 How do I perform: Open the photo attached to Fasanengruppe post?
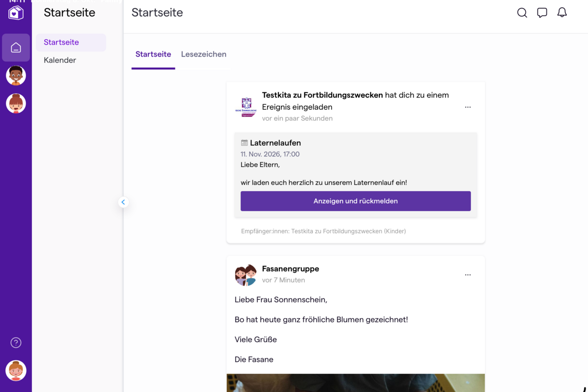pos(356,383)
